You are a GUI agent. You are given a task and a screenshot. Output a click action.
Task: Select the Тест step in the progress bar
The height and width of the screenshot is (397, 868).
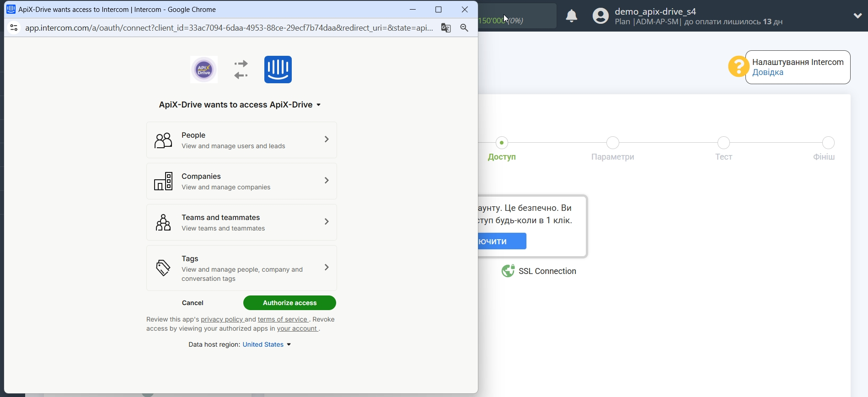click(724, 149)
